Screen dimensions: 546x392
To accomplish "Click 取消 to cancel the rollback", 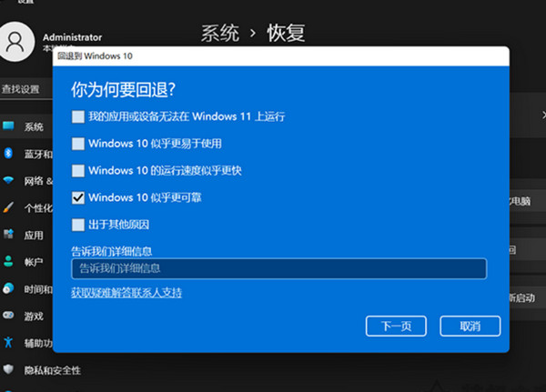I will point(470,326).
